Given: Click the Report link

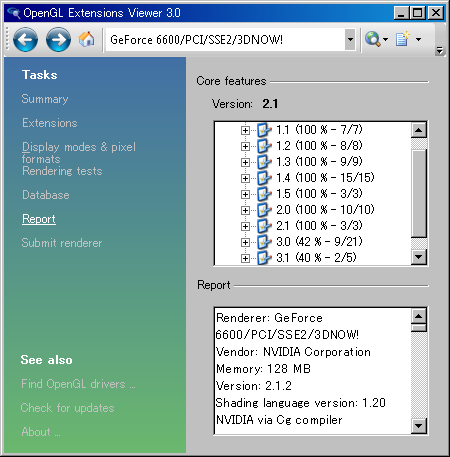Looking at the screenshot, I should (x=39, y=219).
